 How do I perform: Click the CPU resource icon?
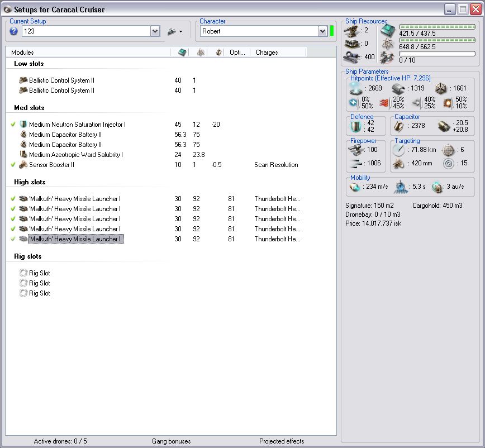[x=388, y=31]
